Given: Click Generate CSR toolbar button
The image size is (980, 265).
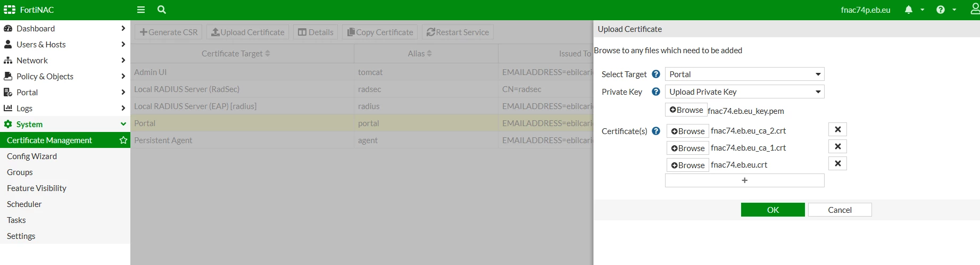Looking at the screenshot, I should pyautogui.click(x=168, y=32).
